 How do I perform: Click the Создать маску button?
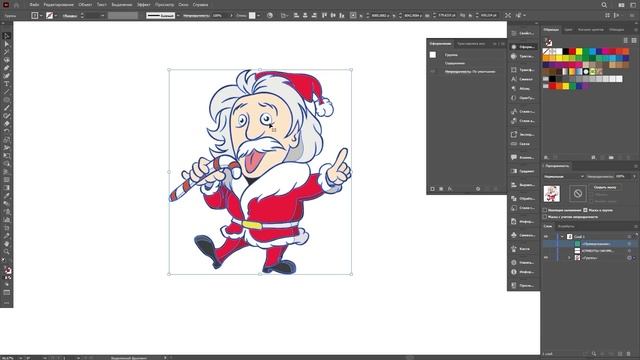pos(605,187)
